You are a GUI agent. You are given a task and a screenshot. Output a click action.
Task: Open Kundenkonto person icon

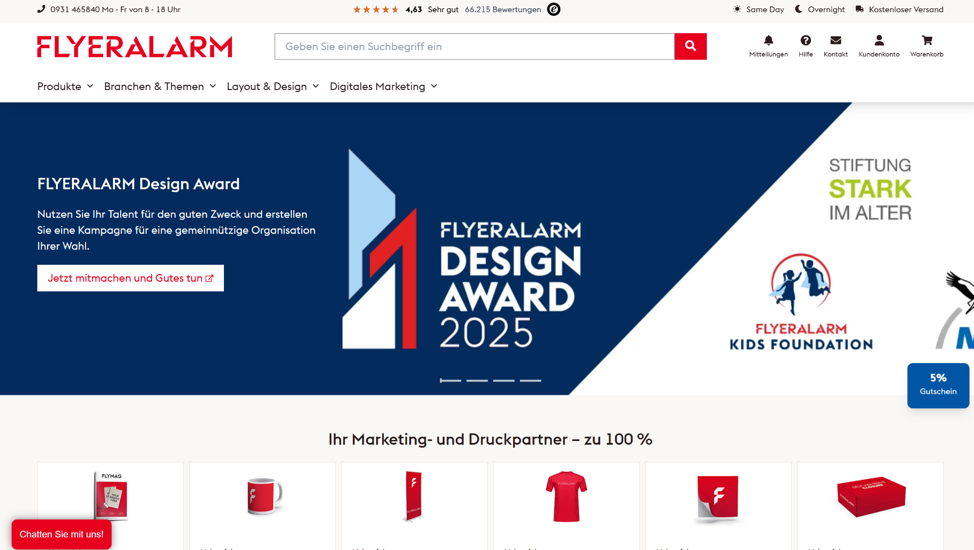878,40
